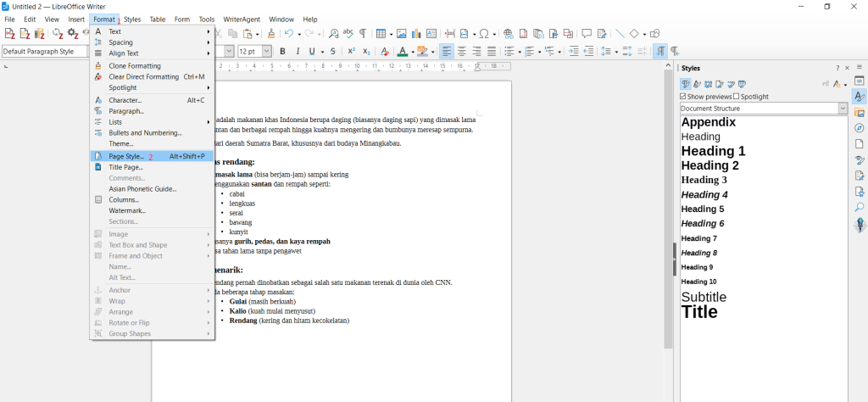Enable the Spotlight checkbox in Styles

(x=737, y=97)
